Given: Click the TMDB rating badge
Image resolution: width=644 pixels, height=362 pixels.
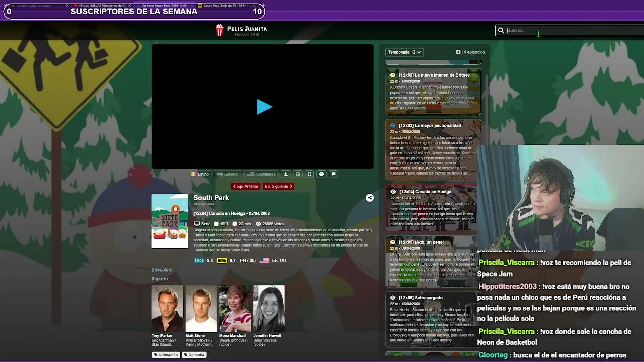Looking at the screenshot, I should [x=199, y=261].
